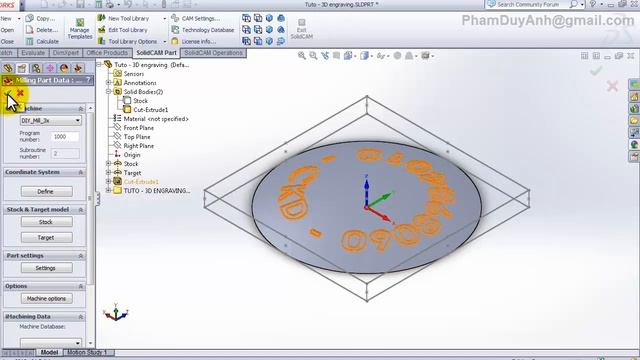Collapse the Solid Bodies(2) tree node

pos(109,92)
